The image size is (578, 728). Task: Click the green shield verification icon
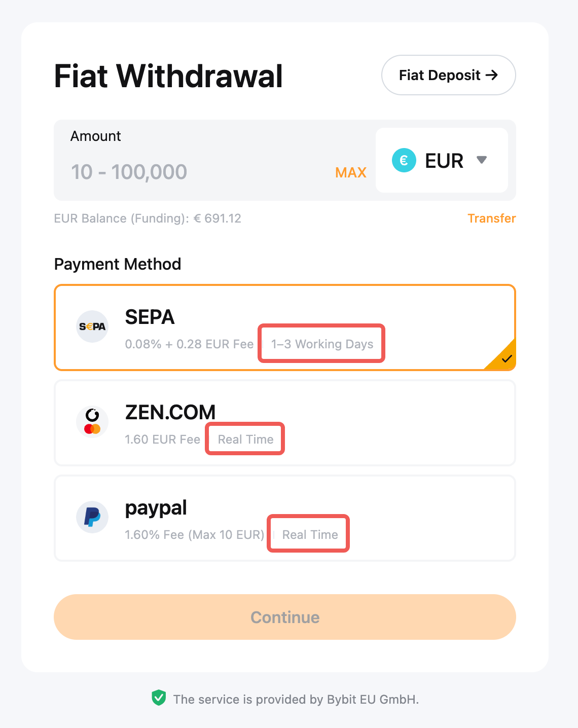coord(159,698)
